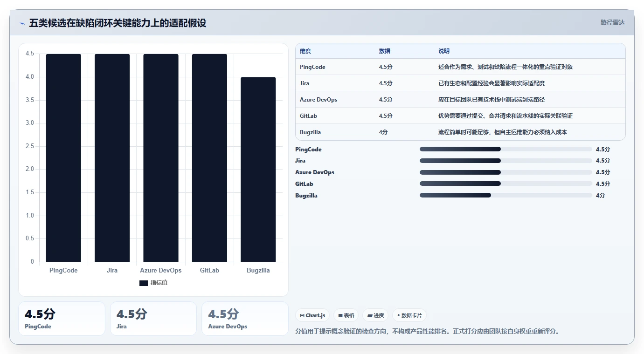The image size is (644, 354).
Task: Click the Bugzilla progress bar
Action: pyautogui.click(x=506, y=196)
